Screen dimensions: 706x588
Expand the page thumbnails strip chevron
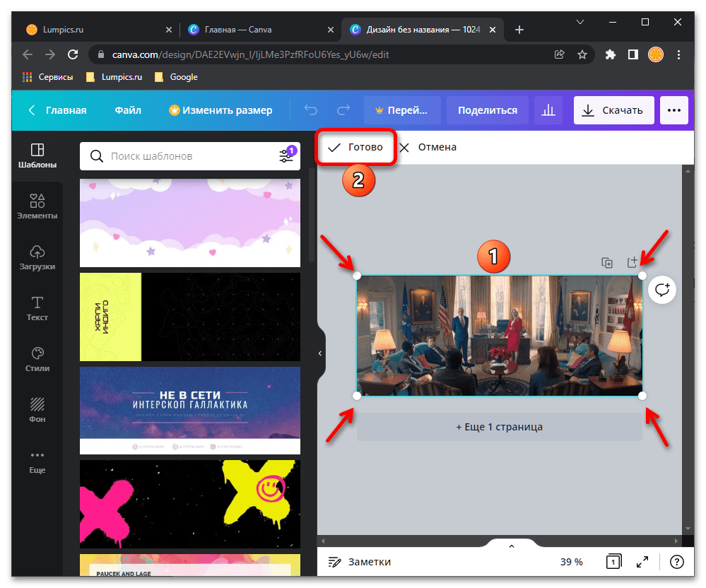(511, 546)
